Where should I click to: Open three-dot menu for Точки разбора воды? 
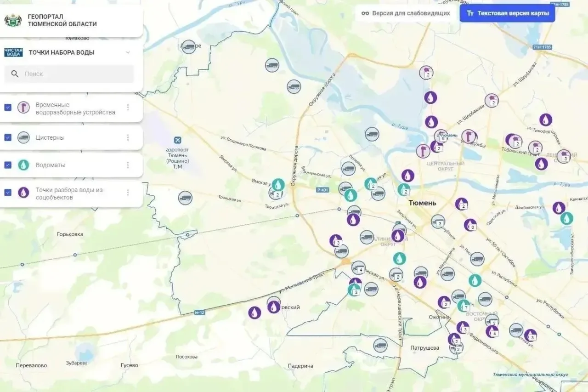[x=128, y=193]
